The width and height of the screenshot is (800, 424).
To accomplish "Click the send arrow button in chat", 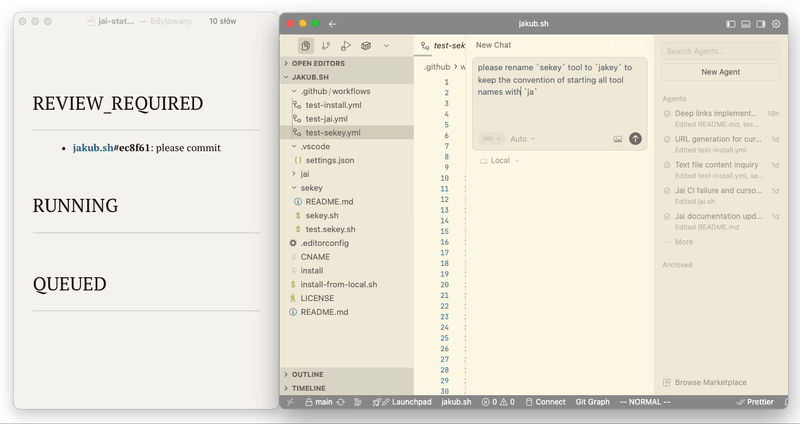I will tap(635, 139).
